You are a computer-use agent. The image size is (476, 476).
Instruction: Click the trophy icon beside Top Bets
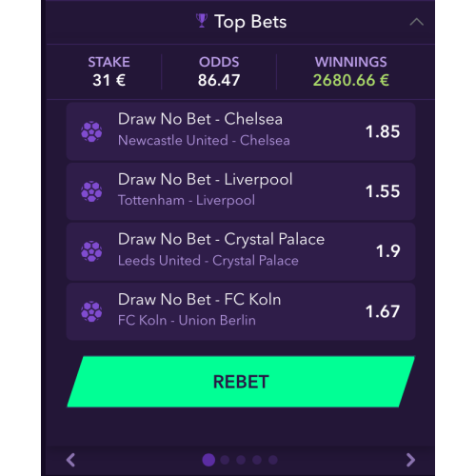coord(202,21)
